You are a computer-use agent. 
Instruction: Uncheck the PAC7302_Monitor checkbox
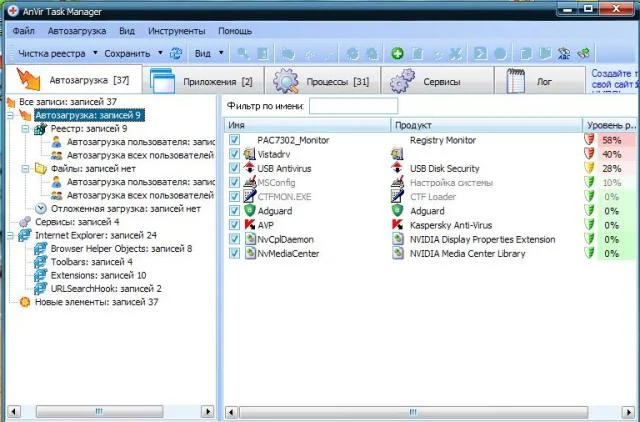[x=234, y=140]
